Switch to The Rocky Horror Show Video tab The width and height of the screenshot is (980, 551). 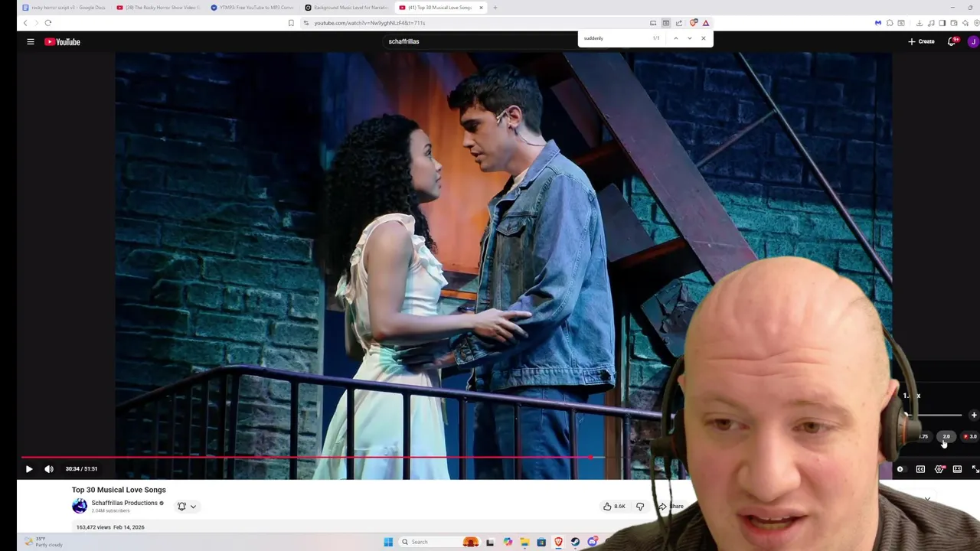tap(158, 8)
